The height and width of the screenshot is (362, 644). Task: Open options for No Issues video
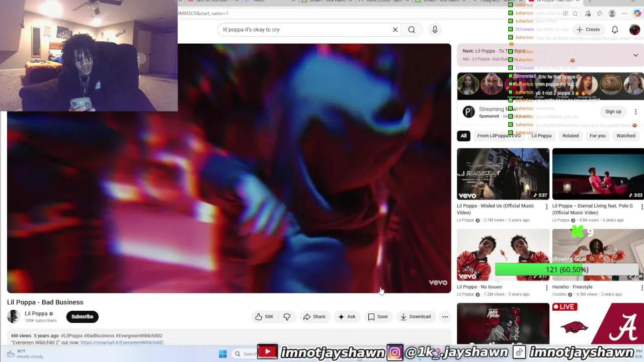546,288
